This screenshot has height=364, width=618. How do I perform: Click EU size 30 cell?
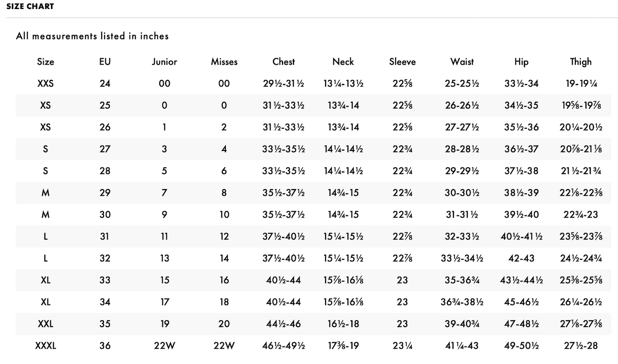pyautogui.click(x=105, y=215)
